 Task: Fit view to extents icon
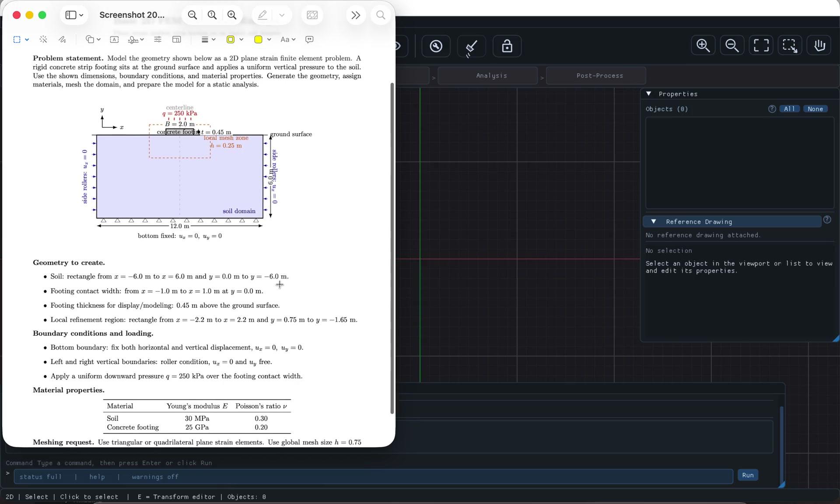(x=761, y=45)
